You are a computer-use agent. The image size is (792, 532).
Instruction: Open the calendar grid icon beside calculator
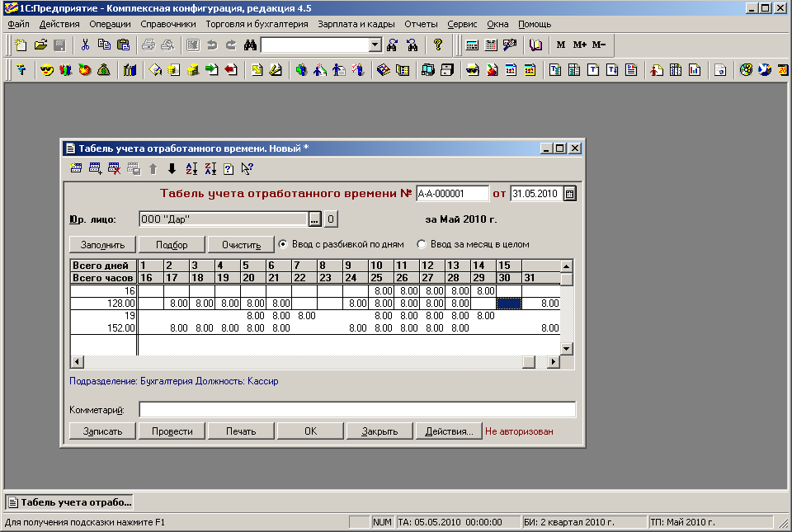tap(491, 45)
